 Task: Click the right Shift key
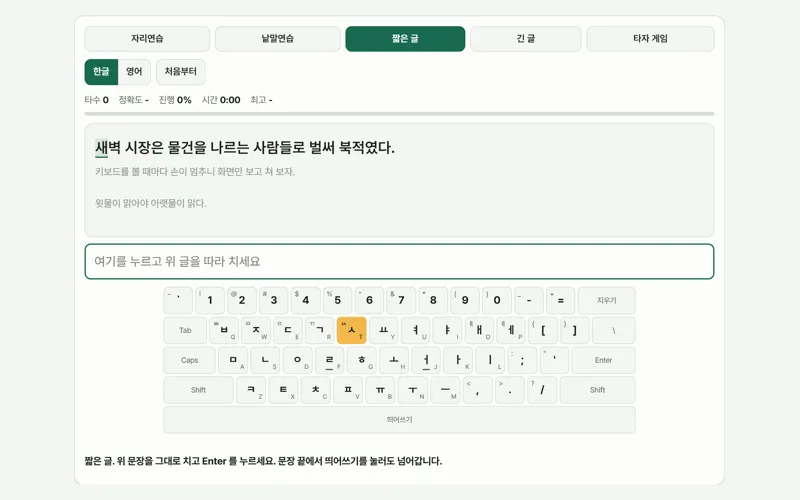tap(597, 390)
